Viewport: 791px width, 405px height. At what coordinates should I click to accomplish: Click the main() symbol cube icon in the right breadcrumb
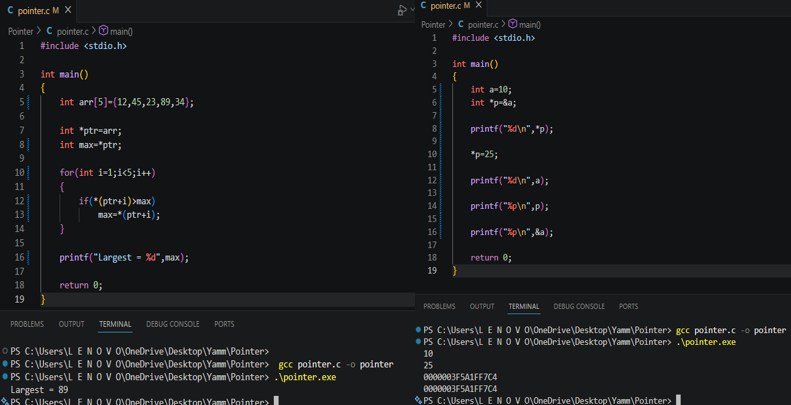click(513, 24)
